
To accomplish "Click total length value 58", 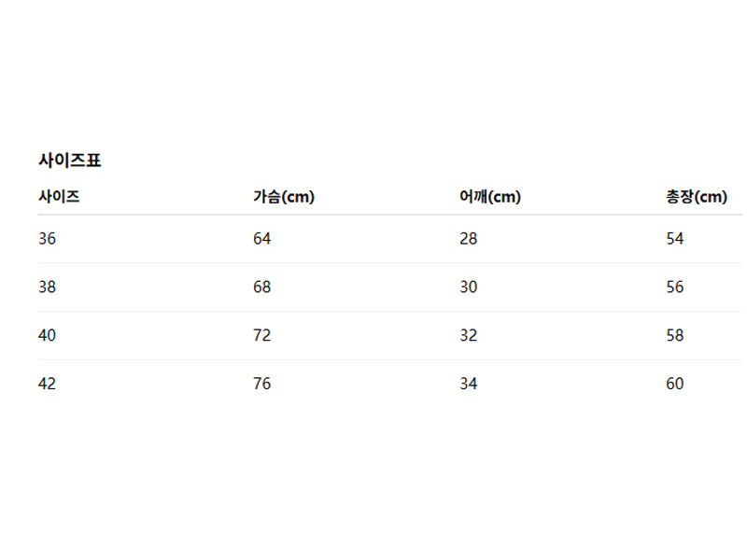I will coord(675,336).
